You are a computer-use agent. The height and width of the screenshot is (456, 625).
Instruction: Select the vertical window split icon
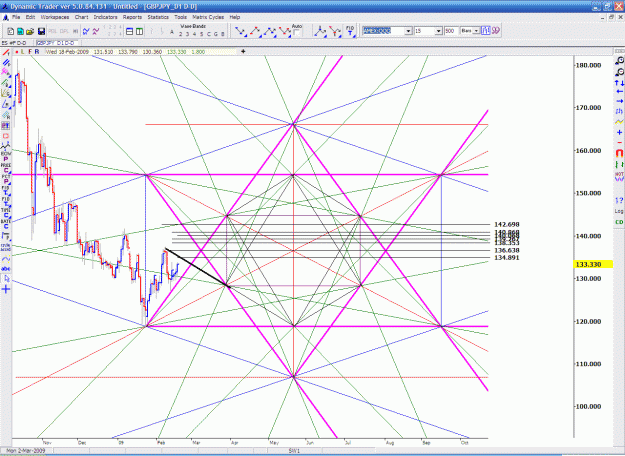139,31
